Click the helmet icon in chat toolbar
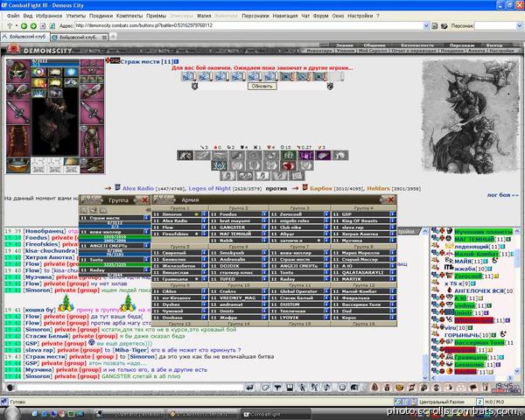 353,388
